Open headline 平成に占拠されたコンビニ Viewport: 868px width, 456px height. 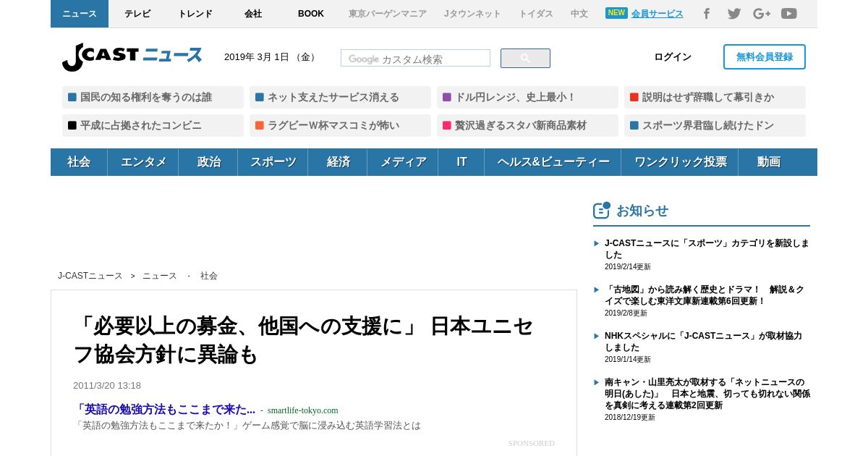pos(153,125)
